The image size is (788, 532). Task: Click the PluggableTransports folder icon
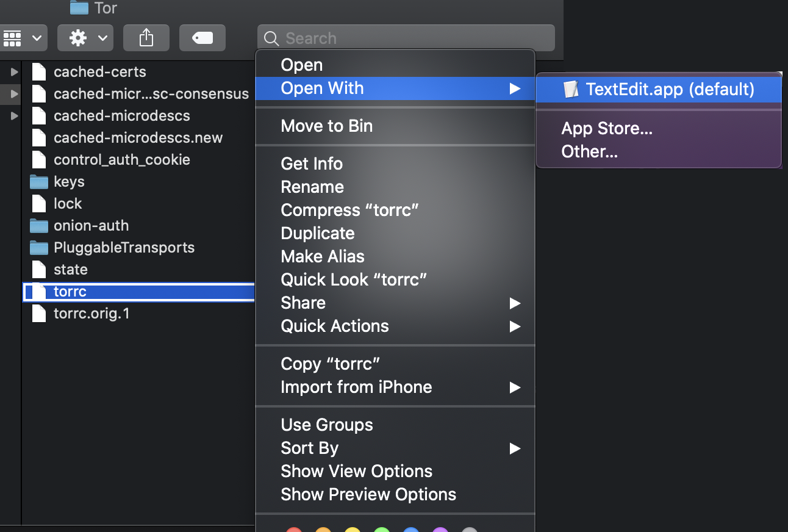(39, 248)
